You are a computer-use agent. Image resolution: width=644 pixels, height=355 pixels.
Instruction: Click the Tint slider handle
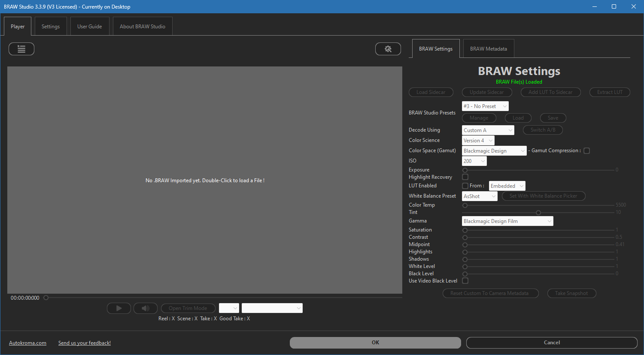(538, 213)
